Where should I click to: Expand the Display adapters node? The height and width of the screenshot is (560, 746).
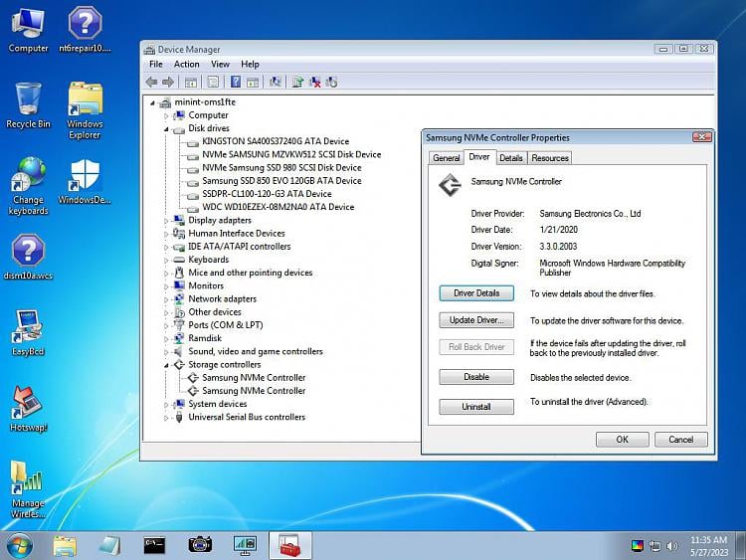click(166, 221)
